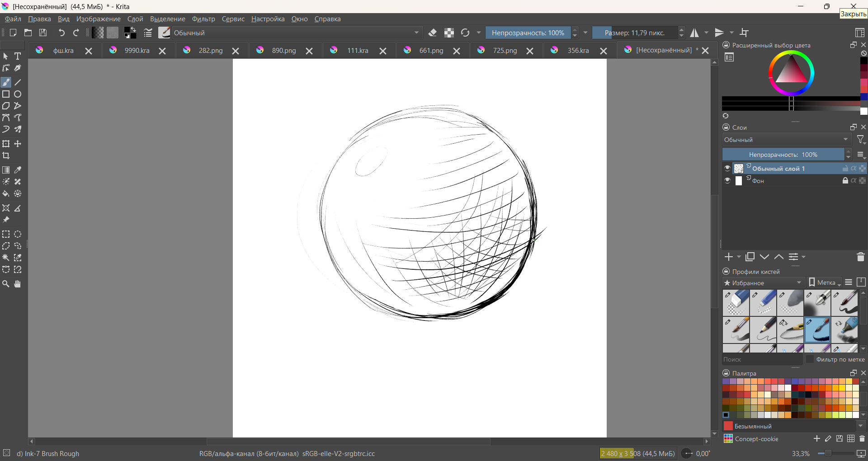Open the layer blend mode Обычный dropdown
868x461 pixels.
point(786,140)
